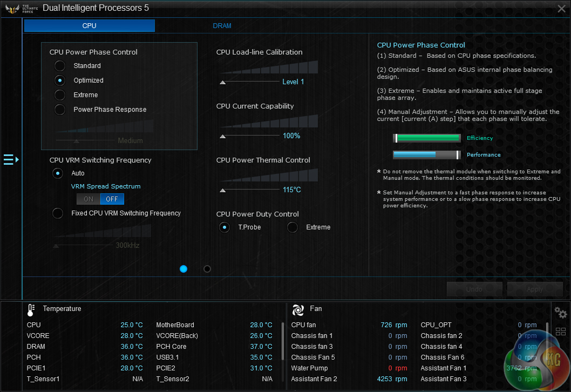Adjust CPU Current Capability slider handle
Viewport: 571px width, 392px height.
pos(222,137)
